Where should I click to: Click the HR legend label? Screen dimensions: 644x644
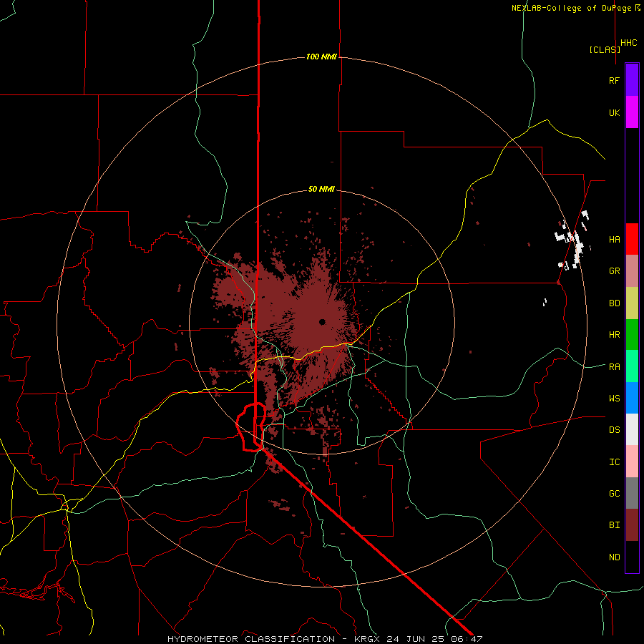(x=614, y=335)
